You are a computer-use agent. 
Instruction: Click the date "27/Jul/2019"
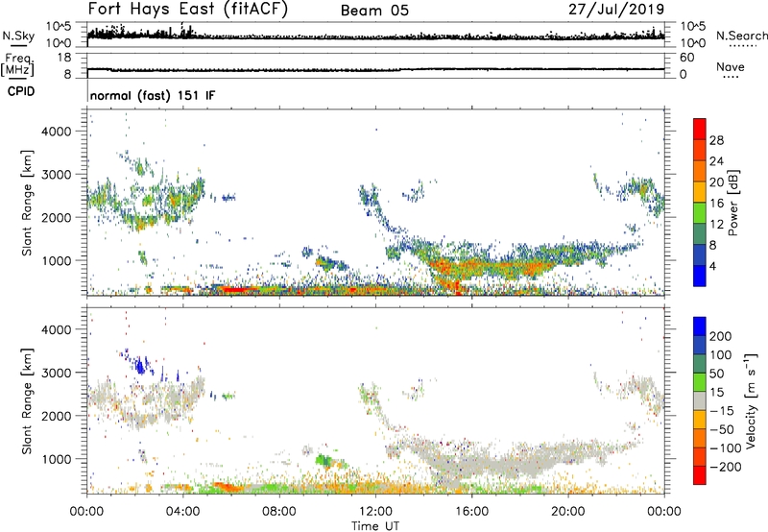tap(616, 10)
